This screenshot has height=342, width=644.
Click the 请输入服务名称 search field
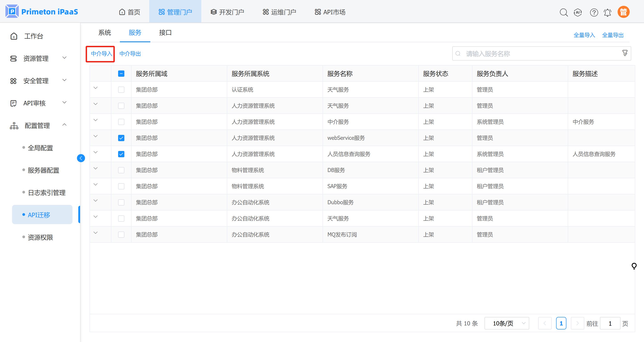click(x=538, y=54)
